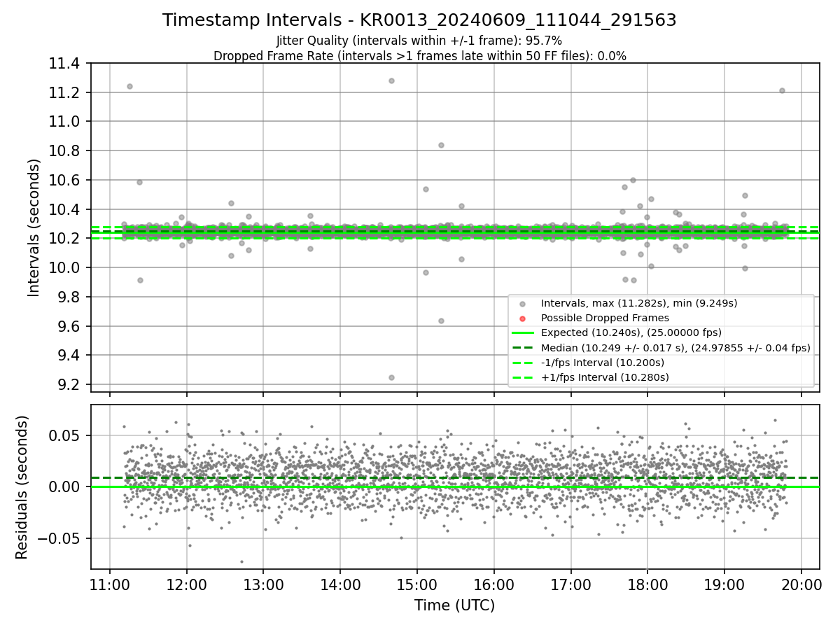
Task: Click the outlier point near 10.84 s after 15:00
Action: pyautogui.click(x=441, y=145)
